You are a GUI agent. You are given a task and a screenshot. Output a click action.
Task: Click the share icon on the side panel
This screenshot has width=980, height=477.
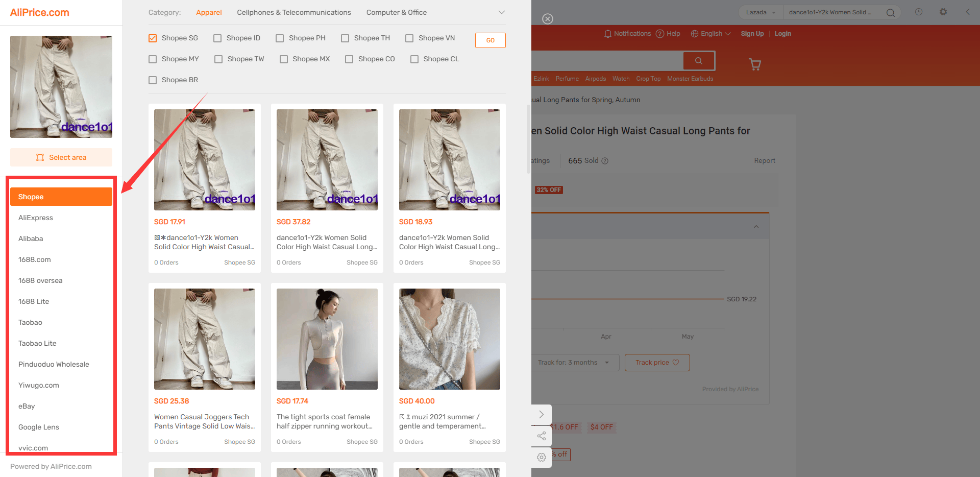(x=542, y=436)
